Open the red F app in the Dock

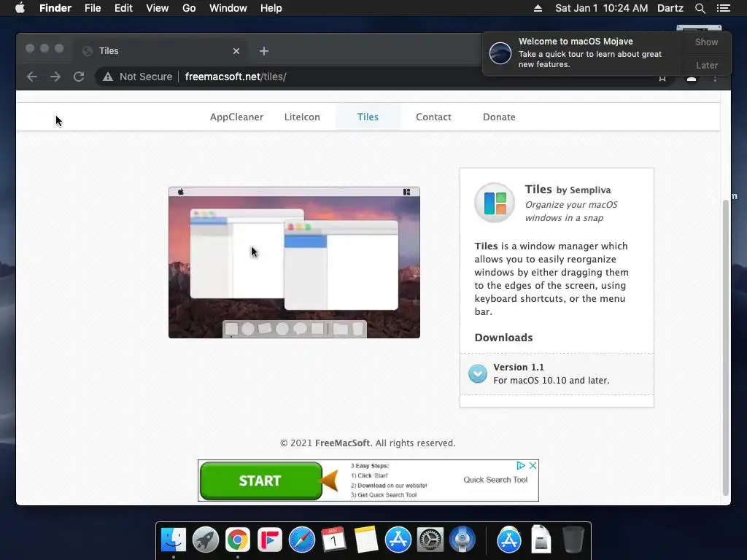(x=270, y=540)
